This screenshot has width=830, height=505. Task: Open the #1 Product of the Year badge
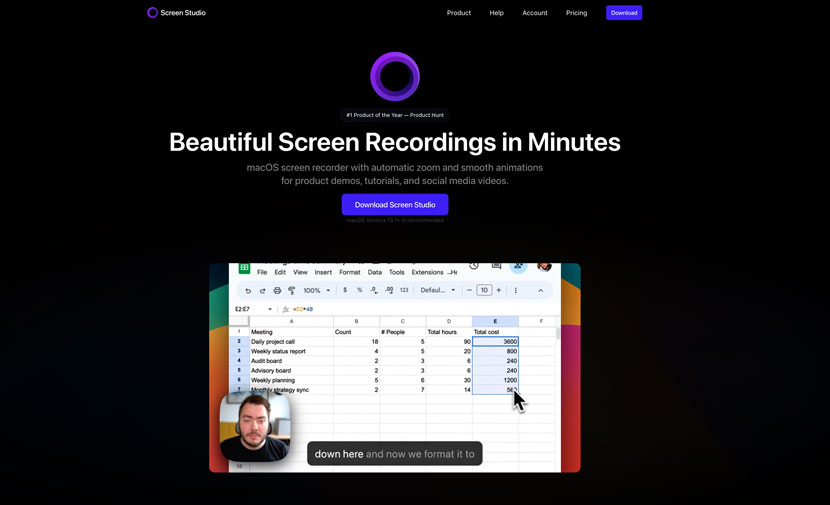395,115
